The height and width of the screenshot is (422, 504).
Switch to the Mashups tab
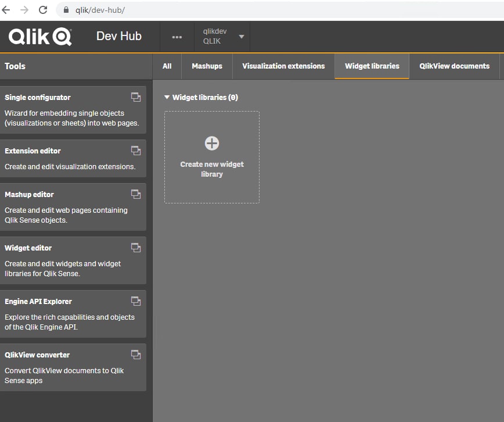207,66
